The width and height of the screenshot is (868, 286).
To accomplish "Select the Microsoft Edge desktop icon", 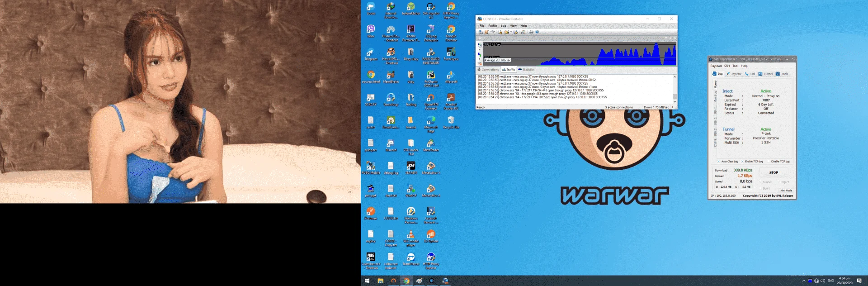I will pyautogui.click(x=431, y=124).
